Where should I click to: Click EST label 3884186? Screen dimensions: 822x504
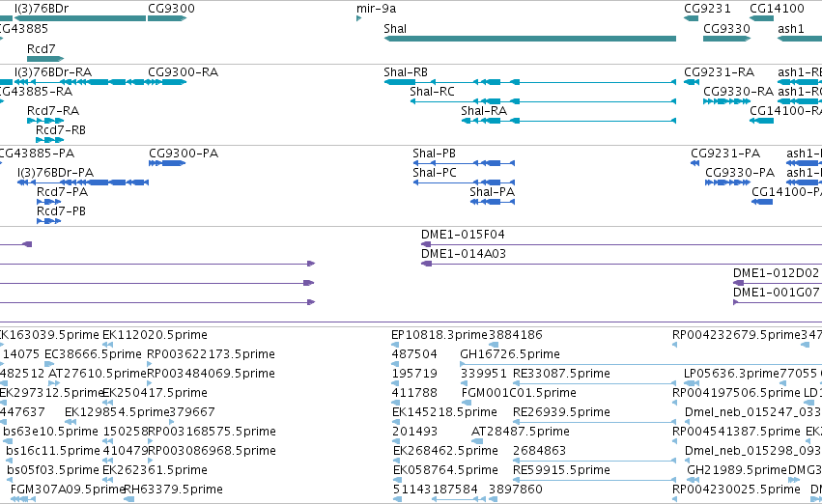point(516,335)
